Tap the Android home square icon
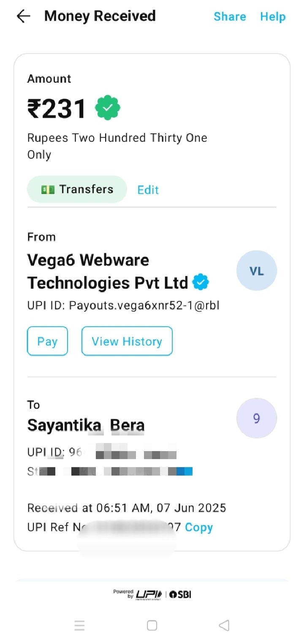This screenshot has height=644, width=304. coord(152,625)
